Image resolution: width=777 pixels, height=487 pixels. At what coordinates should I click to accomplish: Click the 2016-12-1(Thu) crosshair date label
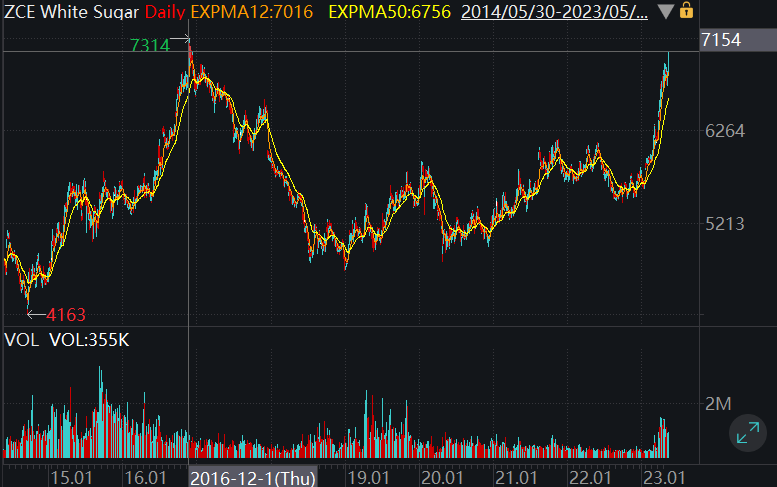(x=253, y=479)
